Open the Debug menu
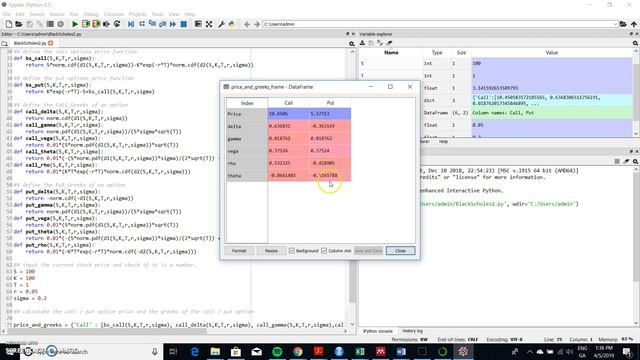 [x=91, y=14]
